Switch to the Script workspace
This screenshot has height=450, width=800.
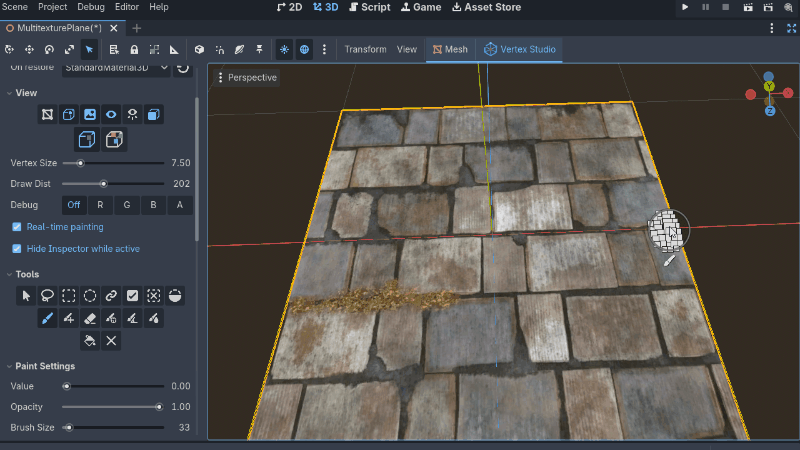(369, 7)
